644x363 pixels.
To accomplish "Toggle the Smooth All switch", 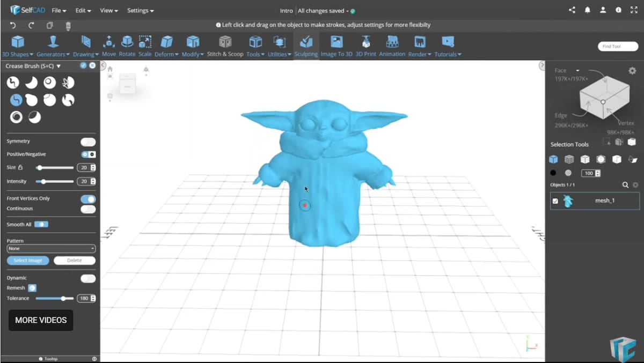I will (41, 224).
